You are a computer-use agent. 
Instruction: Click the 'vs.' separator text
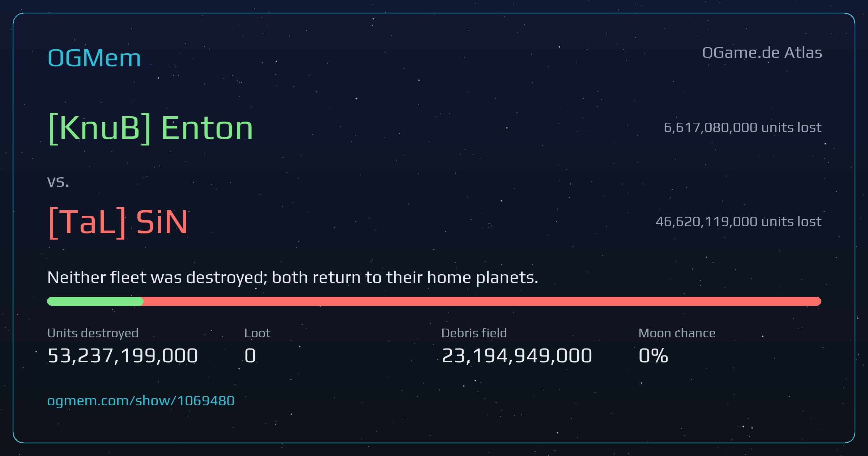point(58,182)
